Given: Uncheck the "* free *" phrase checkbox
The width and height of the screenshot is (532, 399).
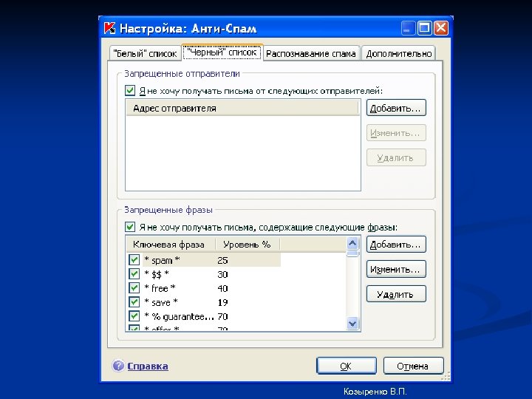Looking at the screenshot, I should pos(134,288).
